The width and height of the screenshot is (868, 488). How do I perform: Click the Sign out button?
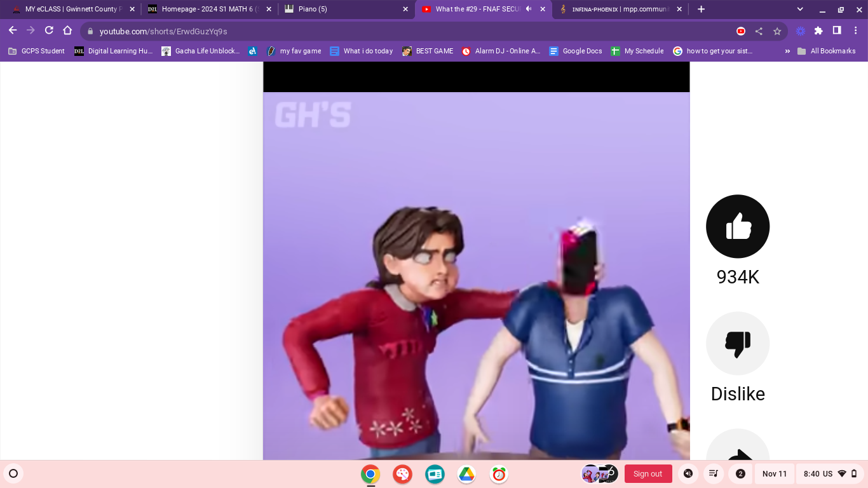pyautogui.click(x=648, y=473)
